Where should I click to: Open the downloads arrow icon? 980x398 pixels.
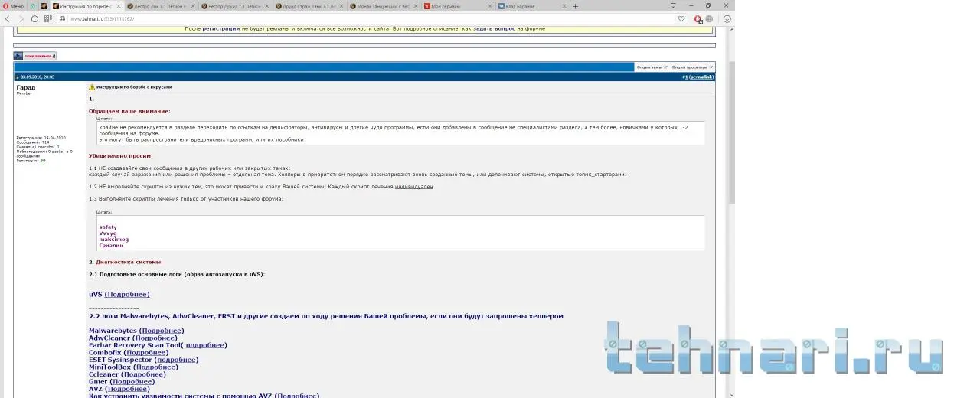point(727,19)
